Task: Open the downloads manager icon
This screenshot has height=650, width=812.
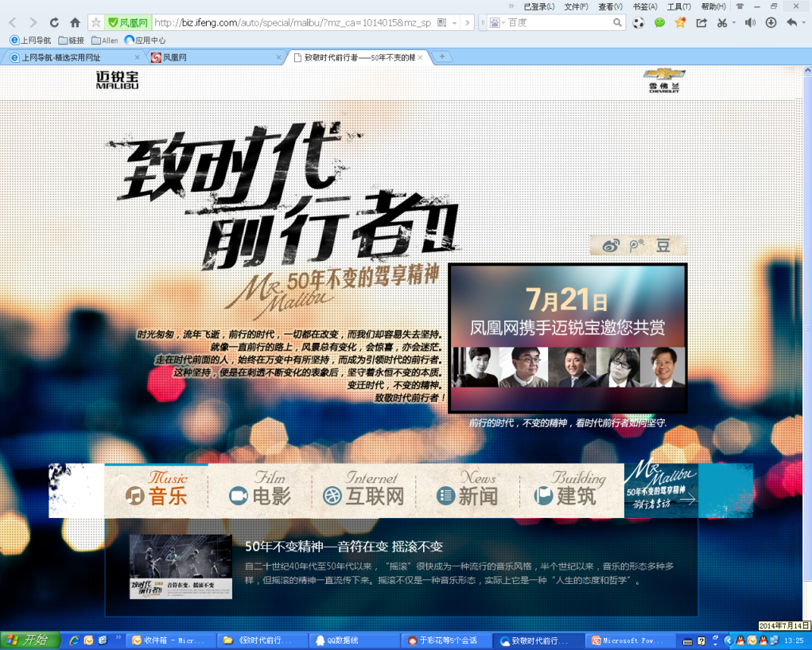Action: point(771,23)
